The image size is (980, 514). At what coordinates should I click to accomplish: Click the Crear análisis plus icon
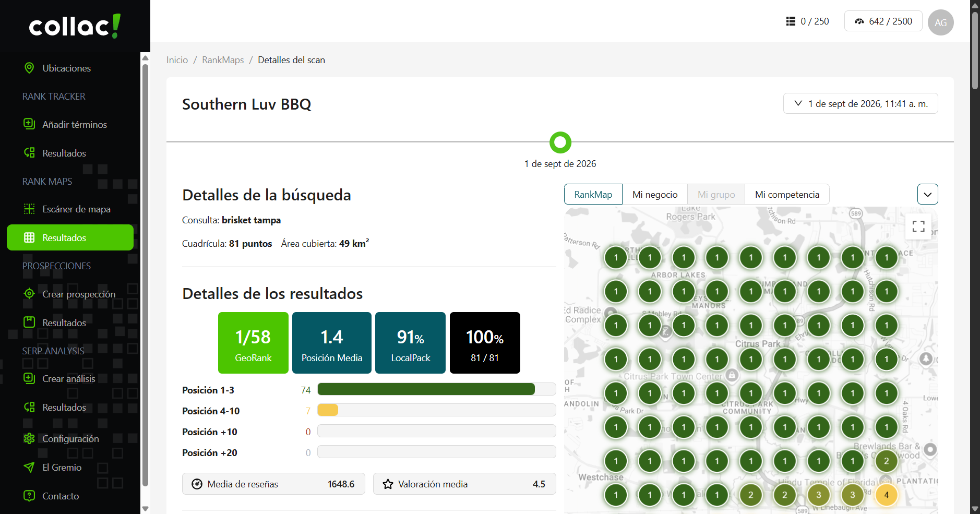(29, 378)
